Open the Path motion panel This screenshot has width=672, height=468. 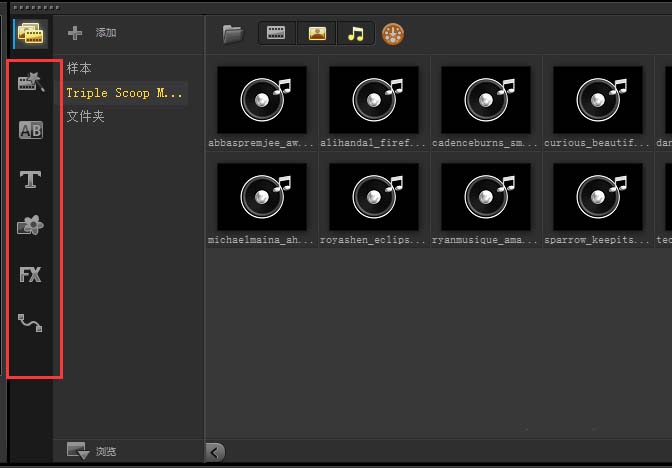30,323
